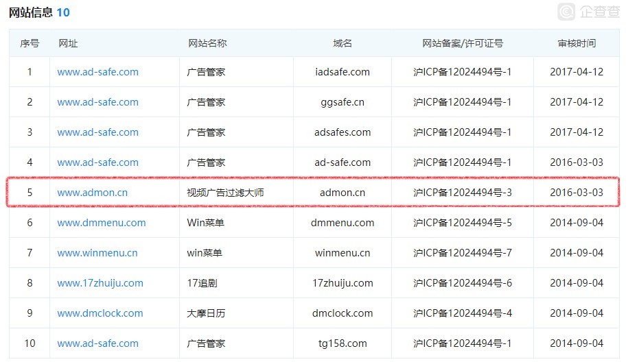Click license number 沪ICP备12024494号-3
Image resolution: width=628 pixels, height=364 pixels.
[463, 193]
